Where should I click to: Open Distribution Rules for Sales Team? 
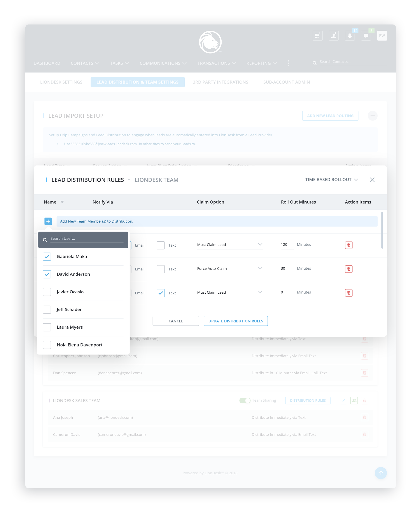[x=308, y=401]
